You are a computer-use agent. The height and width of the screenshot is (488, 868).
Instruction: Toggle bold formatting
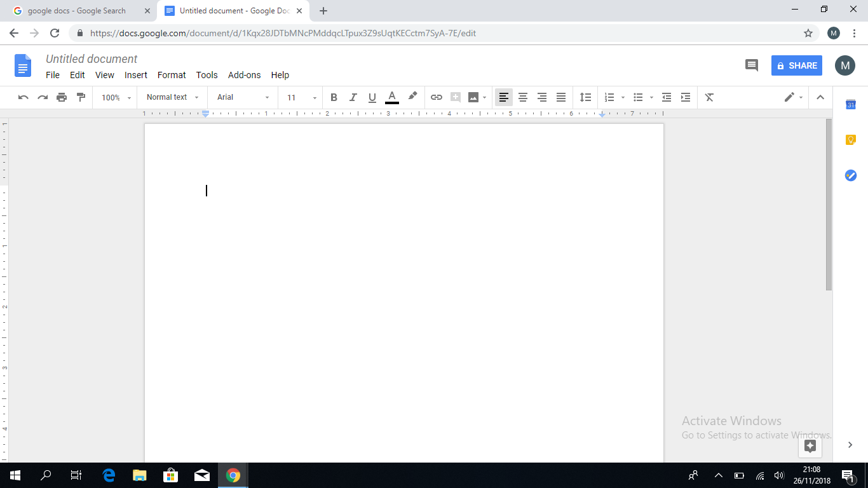(334, 97)
